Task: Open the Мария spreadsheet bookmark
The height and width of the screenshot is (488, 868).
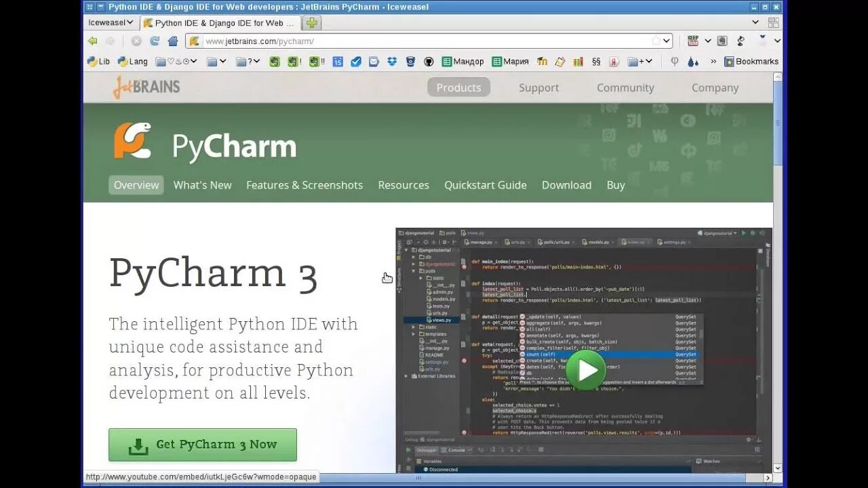Action: (511, 61)
